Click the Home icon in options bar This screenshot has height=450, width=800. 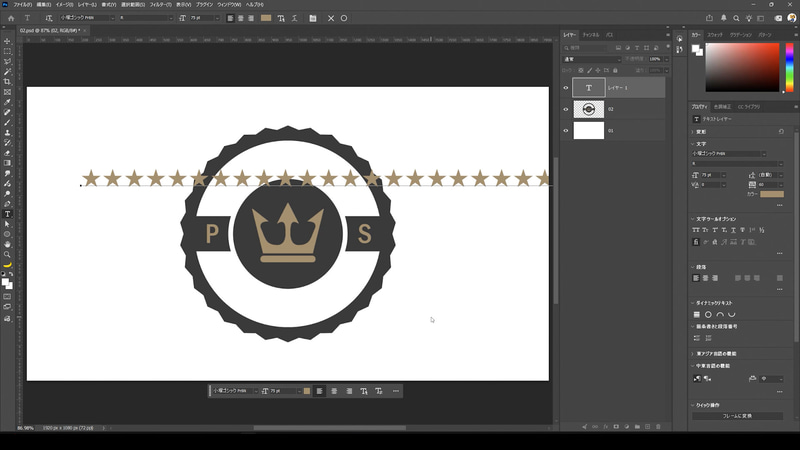(11, 18)
